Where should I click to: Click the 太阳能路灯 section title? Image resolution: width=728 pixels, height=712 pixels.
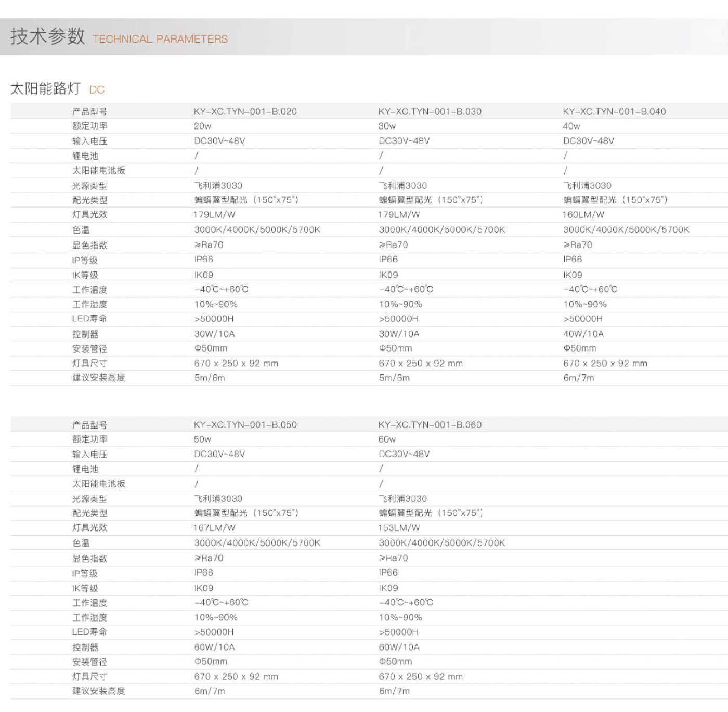tap(45, 89)
